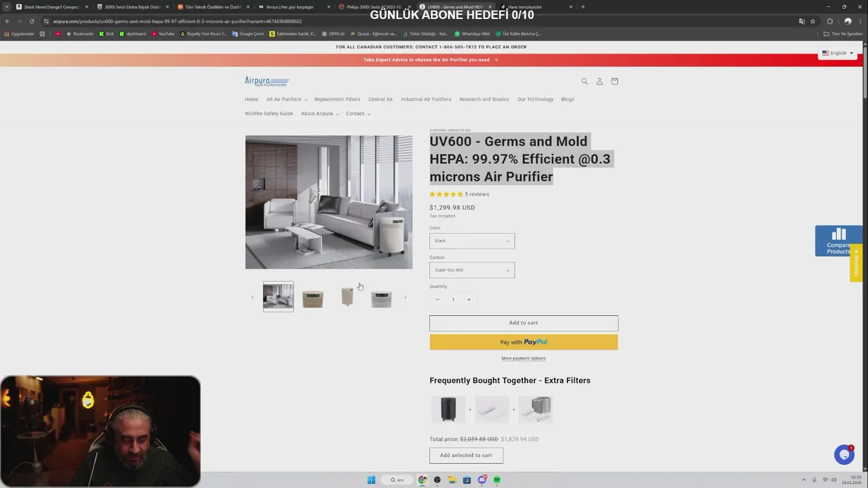
Task: Click Add selected to cart button
Action: [466, 455]
